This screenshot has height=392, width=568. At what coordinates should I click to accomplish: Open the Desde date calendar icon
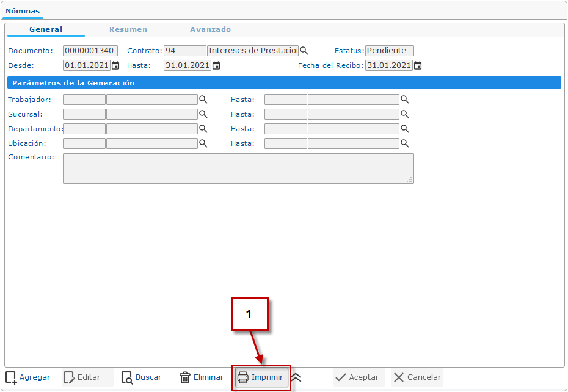coord(115,65)
